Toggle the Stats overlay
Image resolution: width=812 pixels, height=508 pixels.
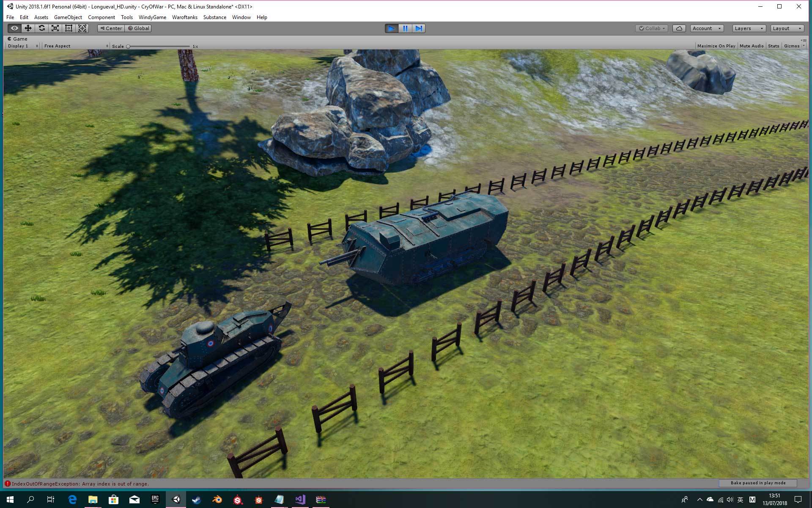[774, 46]
